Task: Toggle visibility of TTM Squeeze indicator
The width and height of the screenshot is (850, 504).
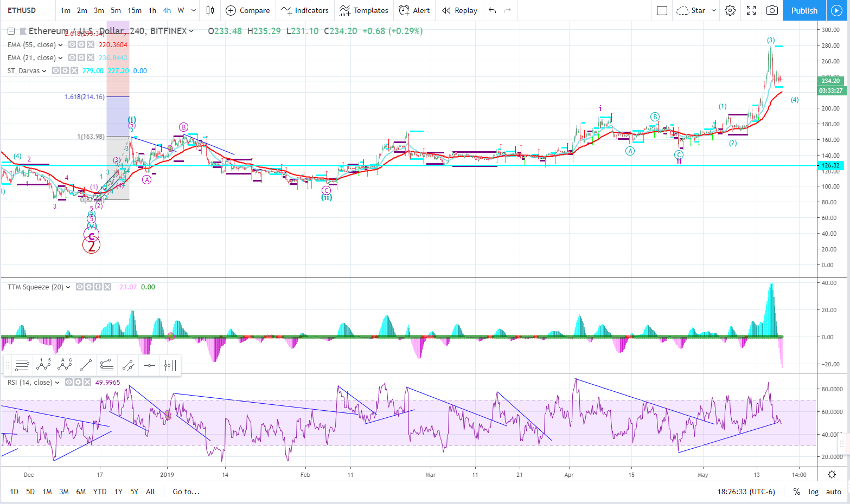Action: point(80,287)
